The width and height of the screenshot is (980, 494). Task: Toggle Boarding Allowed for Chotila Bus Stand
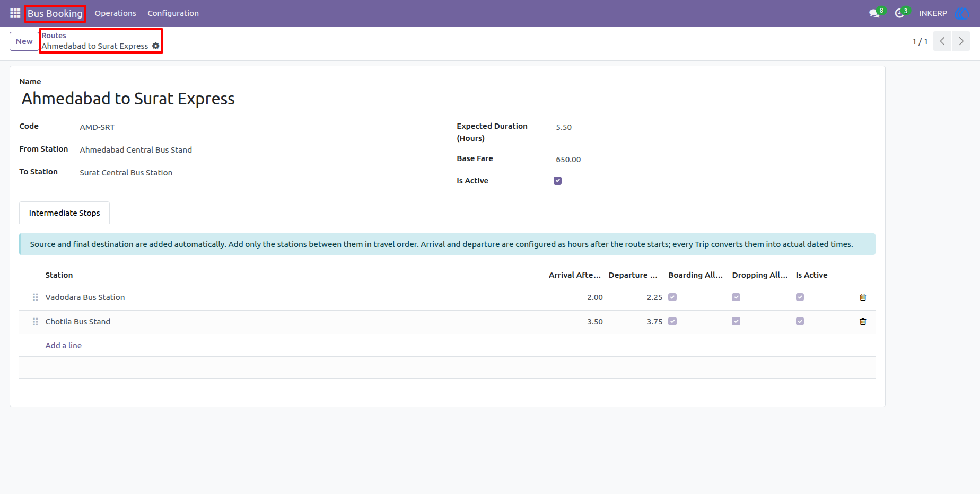pos(672,322)
